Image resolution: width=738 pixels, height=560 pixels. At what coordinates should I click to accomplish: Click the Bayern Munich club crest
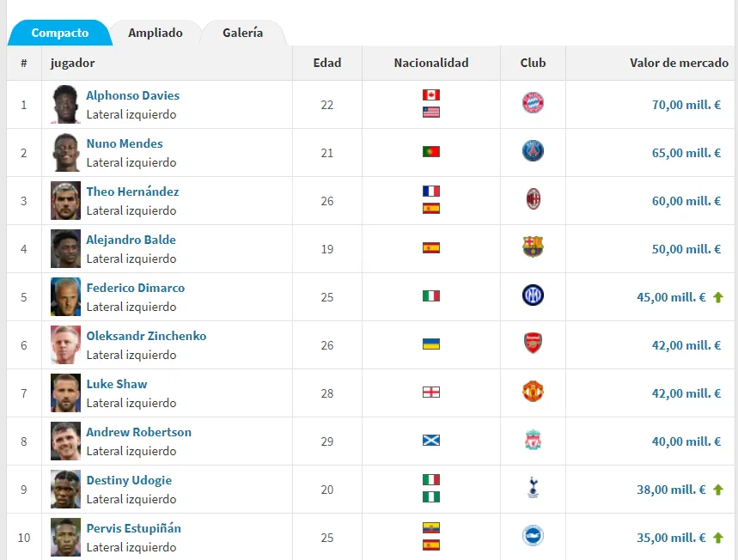(532, 104)
